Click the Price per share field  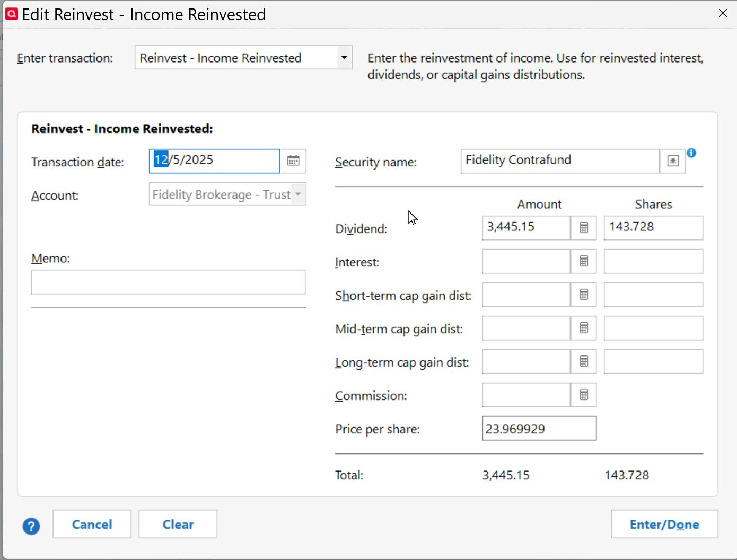coord(539,428)
